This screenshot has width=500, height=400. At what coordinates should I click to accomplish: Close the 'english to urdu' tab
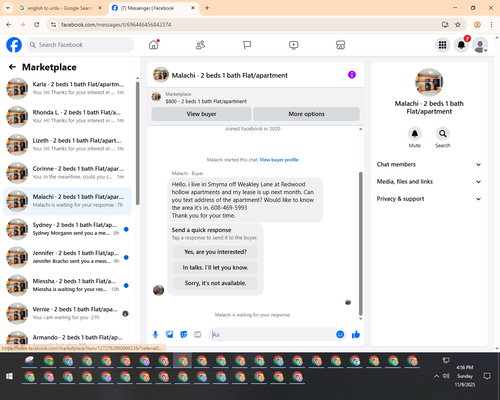100,8
